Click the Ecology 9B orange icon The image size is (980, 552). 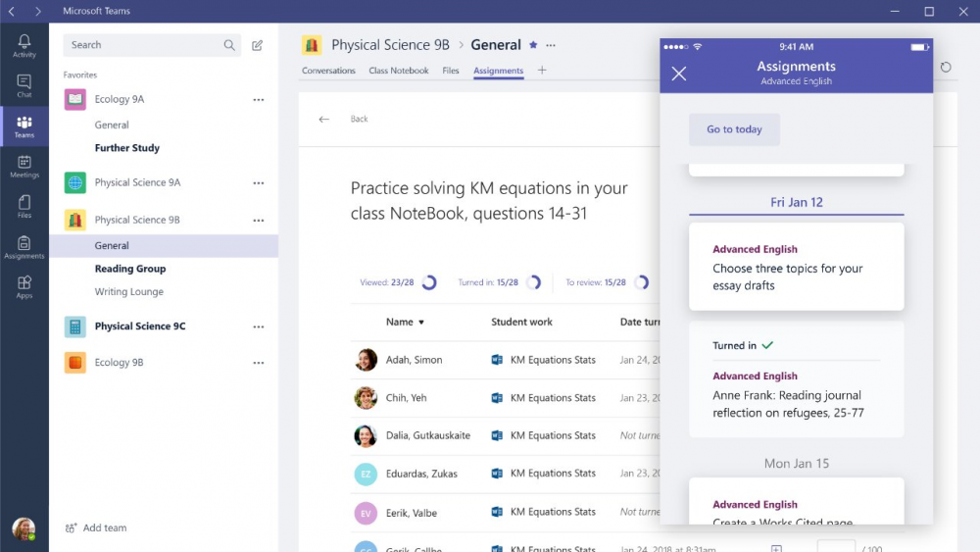[x=75, y=363]
